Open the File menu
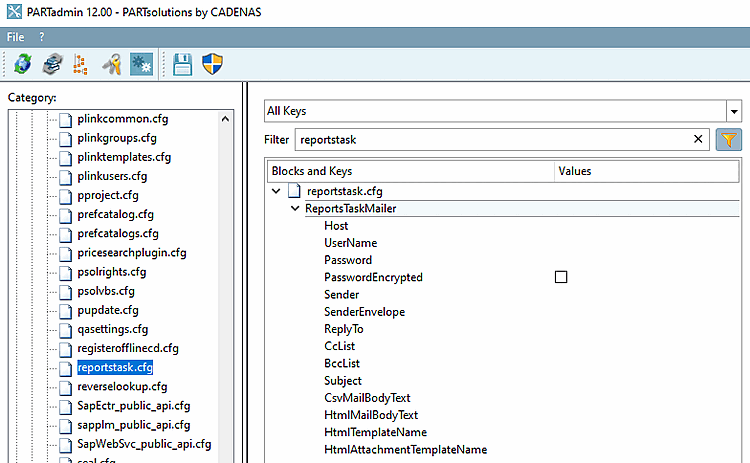This screenshot has width=750, height=463. tap(16, 36)
